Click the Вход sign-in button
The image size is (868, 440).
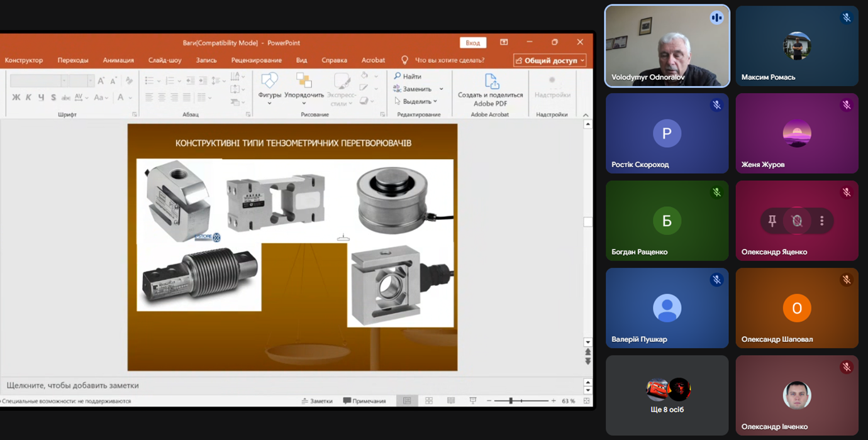click(472, 43)
